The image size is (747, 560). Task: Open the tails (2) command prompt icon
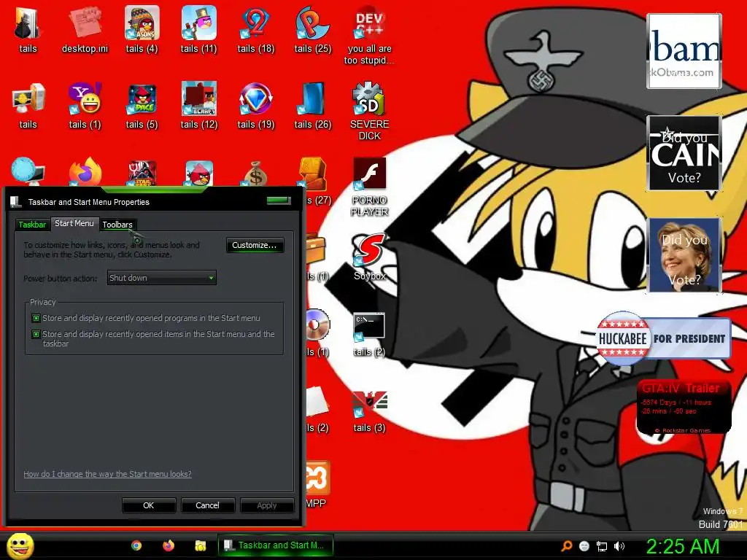pyautogui.click(x=369, y=334)
